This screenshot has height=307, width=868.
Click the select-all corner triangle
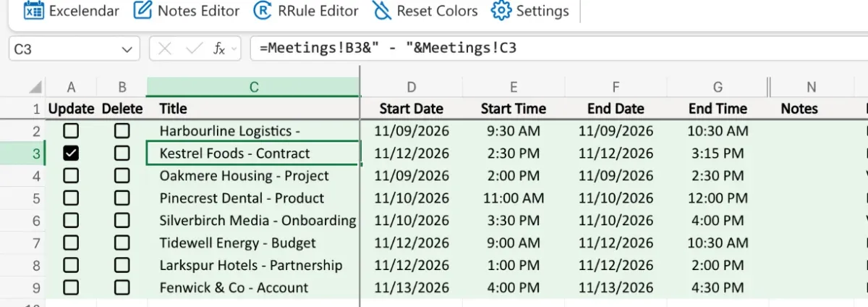coord(35,88)
